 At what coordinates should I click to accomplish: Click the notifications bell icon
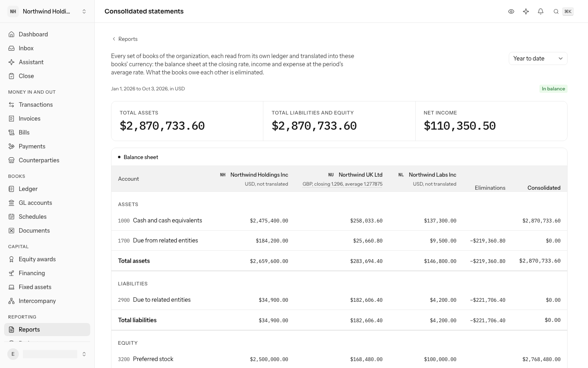(x=541, y=11)
